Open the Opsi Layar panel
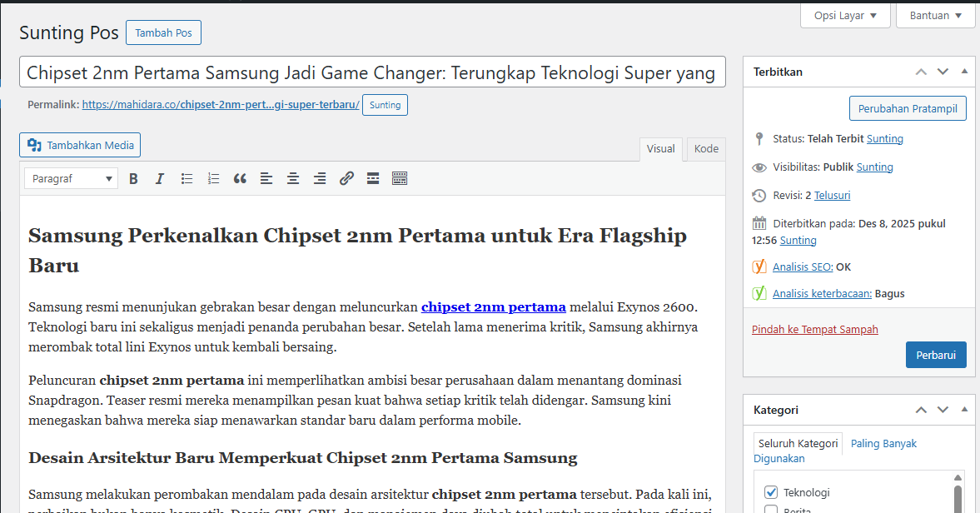 coord(845,16)
